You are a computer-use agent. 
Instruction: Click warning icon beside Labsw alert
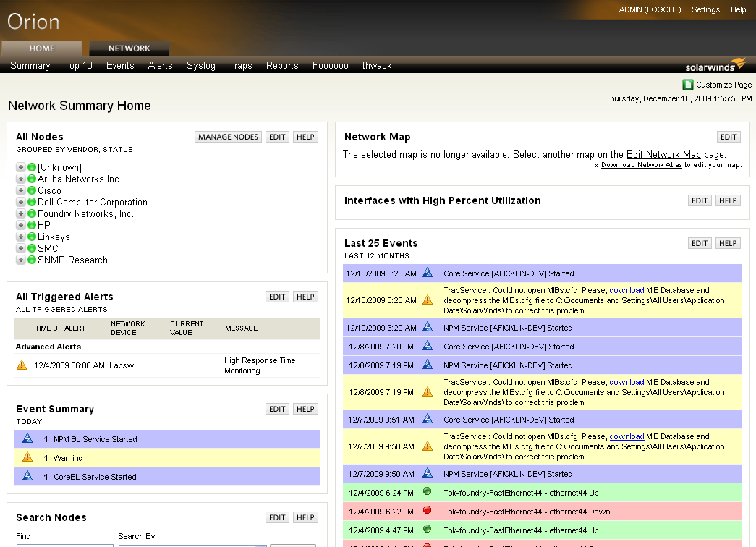coord(22,365)
